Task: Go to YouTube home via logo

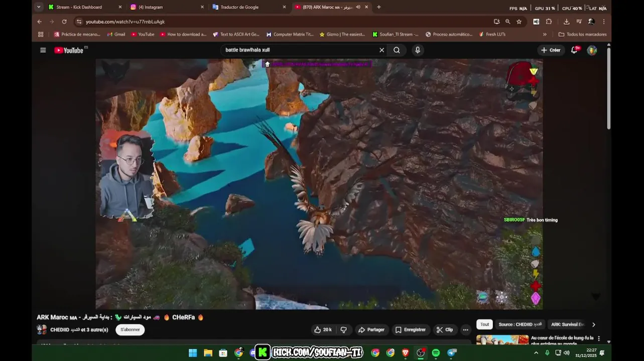Action: tap(69, 50)
